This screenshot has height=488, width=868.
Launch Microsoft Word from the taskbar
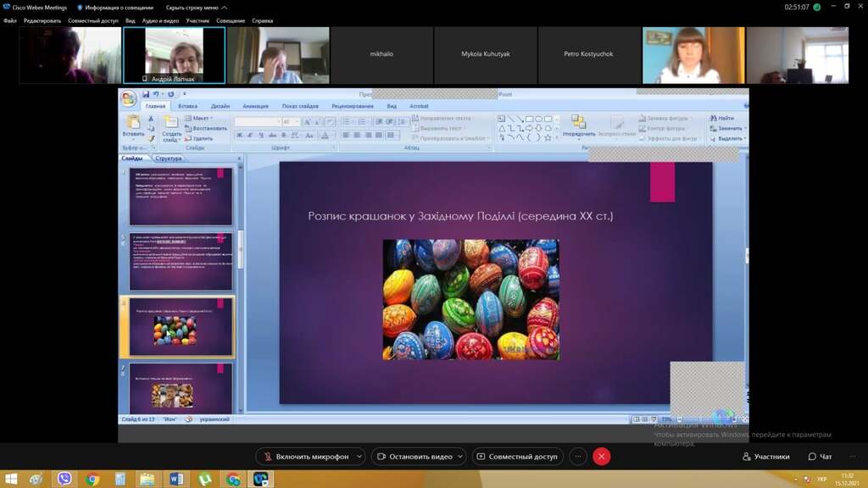tap(176, 480)
